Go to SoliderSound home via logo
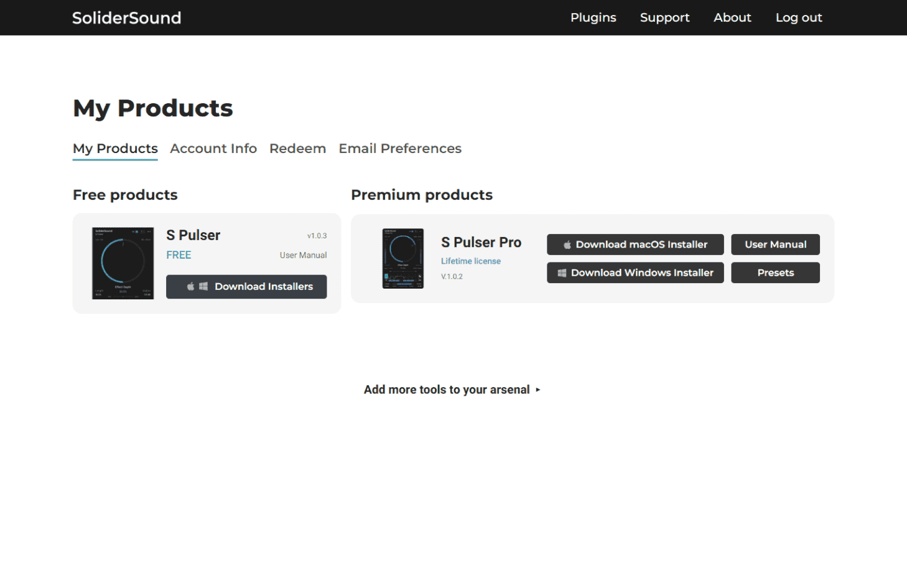 coord(126,18)
